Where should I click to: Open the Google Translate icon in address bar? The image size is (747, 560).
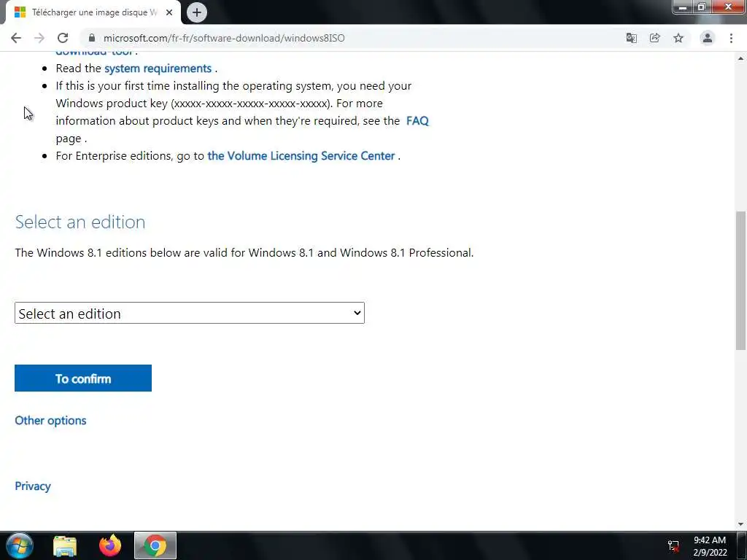pyautogui.click(x=631, y=38)
